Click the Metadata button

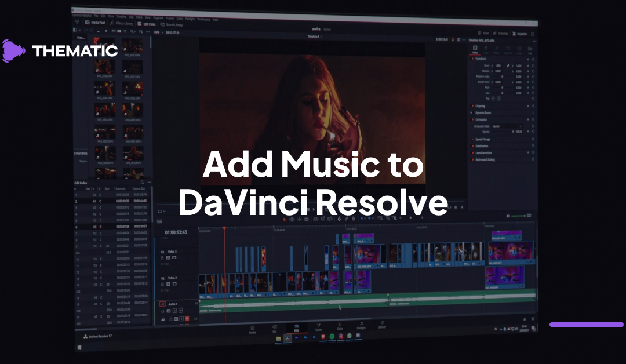pyautogui.click(x=501, y=33)
